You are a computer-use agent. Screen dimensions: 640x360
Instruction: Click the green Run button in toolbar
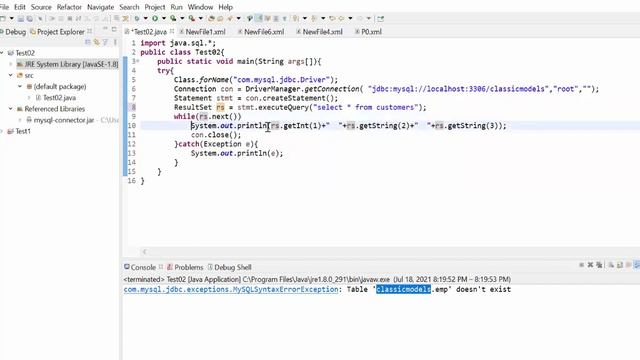(x=155, y=18)
